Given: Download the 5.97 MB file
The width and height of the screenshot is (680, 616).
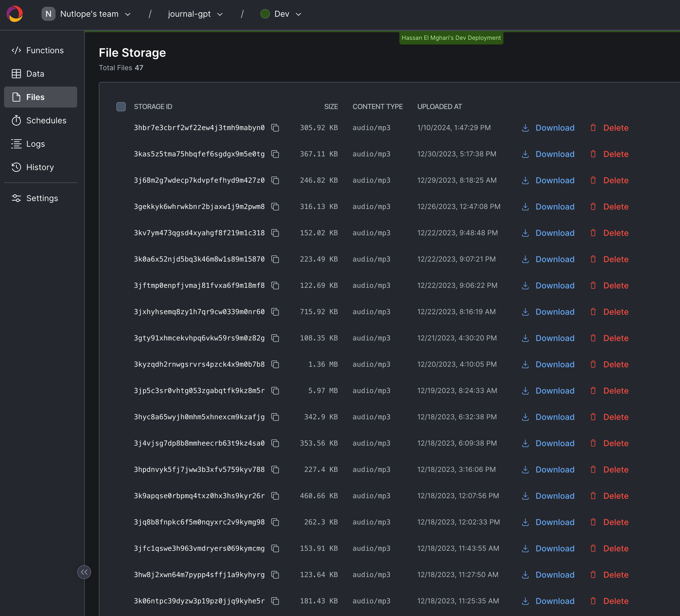Looking at the screenshot, I should pos(548,391).
